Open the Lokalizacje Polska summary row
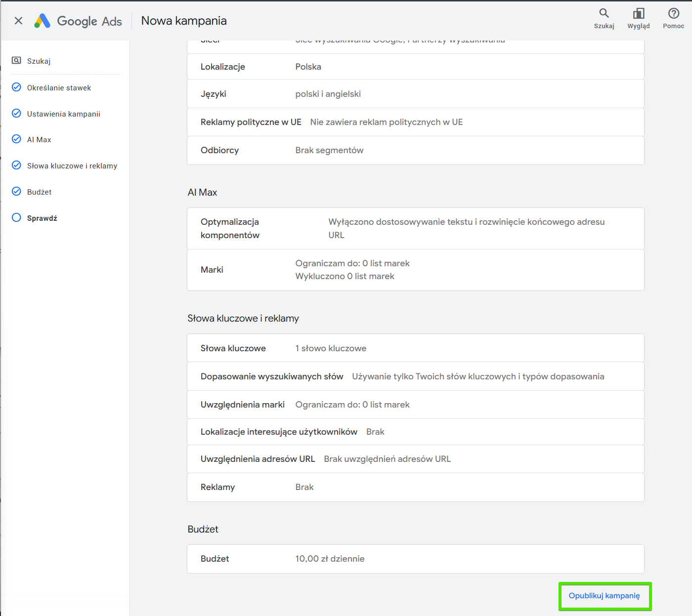This screenshot has width=692, height=616. 415,67
